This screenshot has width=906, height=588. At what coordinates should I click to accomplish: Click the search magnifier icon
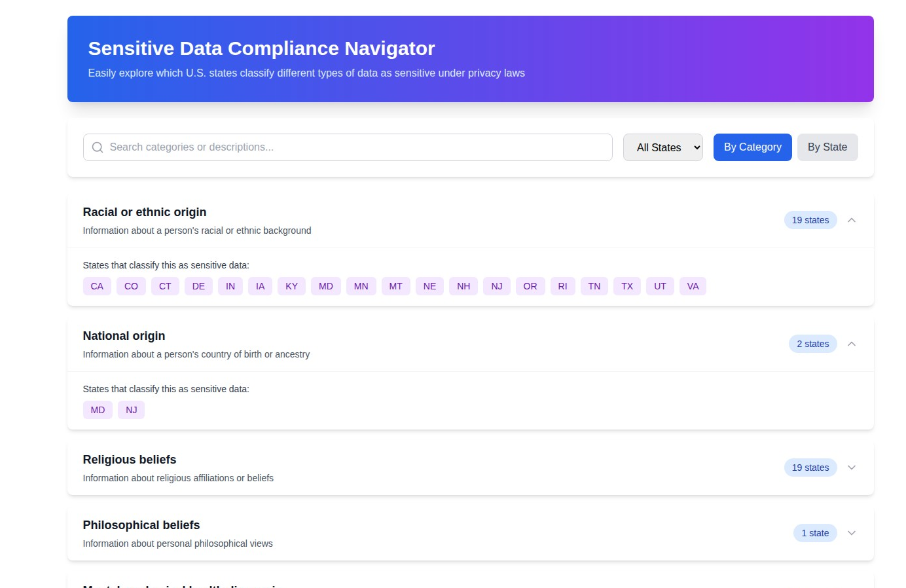[97, 147]
